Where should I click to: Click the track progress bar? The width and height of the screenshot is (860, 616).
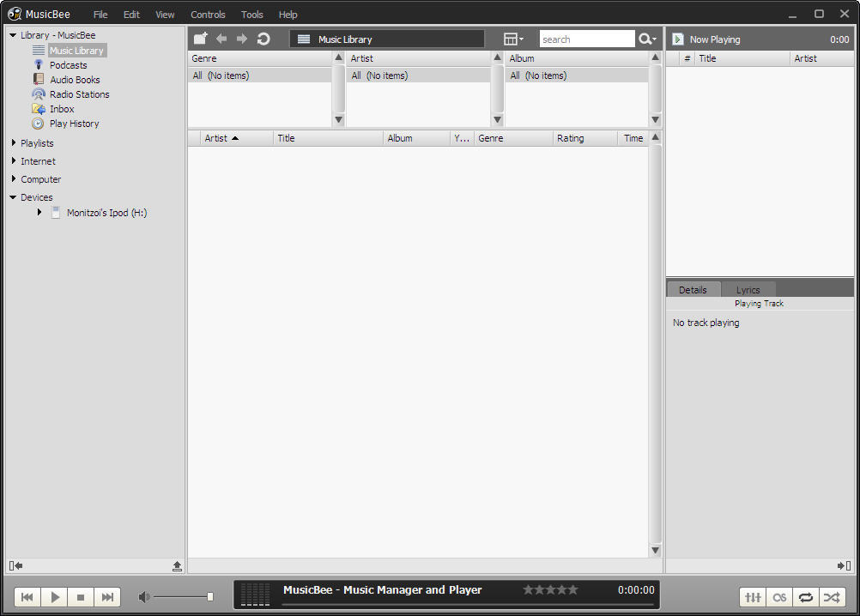468,605
